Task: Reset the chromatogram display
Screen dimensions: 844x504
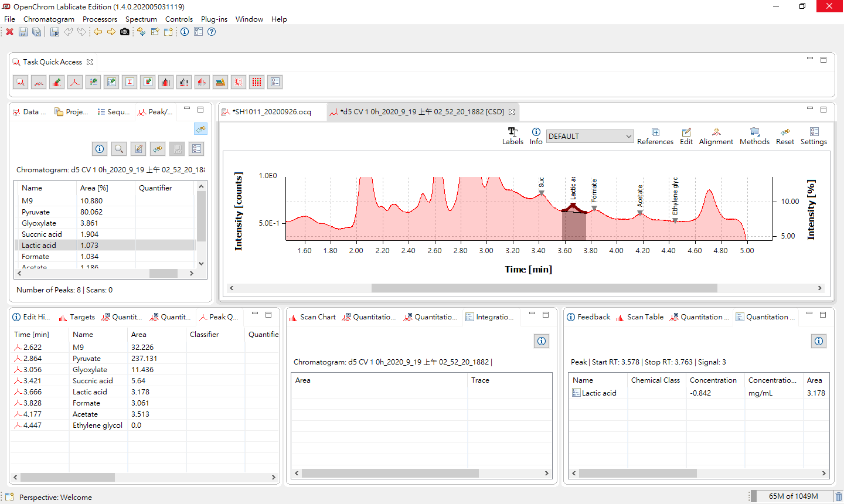Action: (785, 136)
